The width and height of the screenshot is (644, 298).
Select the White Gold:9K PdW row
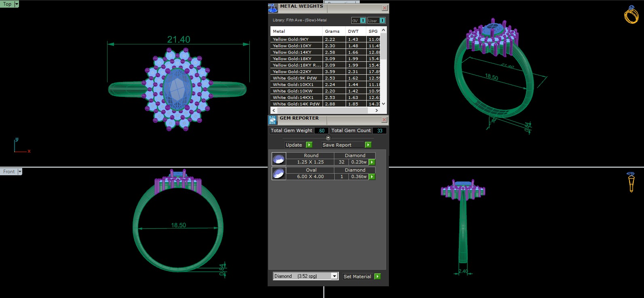coord(325,78)
